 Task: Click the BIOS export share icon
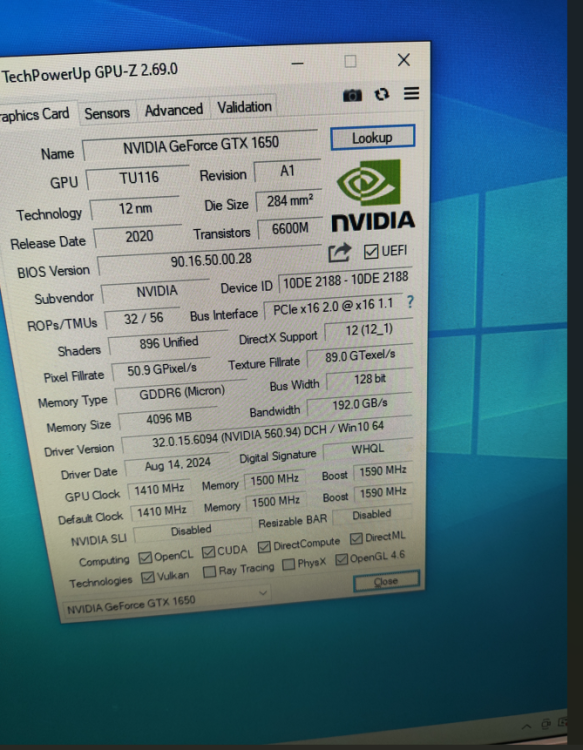click(340, 253)
